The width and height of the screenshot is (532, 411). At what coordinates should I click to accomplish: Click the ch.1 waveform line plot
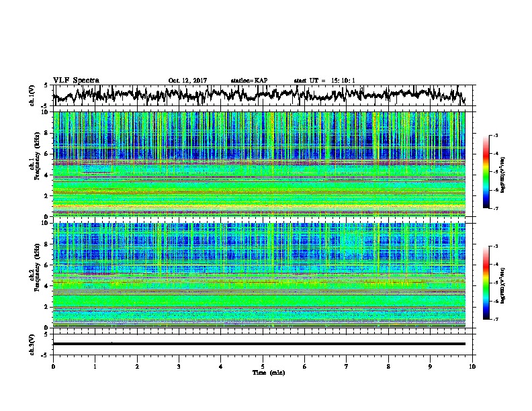[259, 95]
